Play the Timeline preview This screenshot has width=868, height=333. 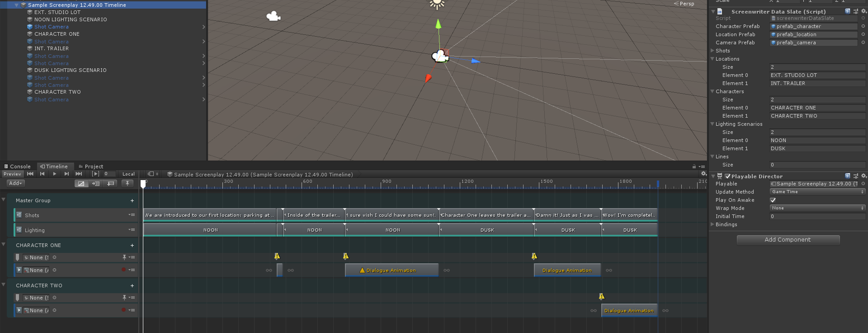point(55,174)
